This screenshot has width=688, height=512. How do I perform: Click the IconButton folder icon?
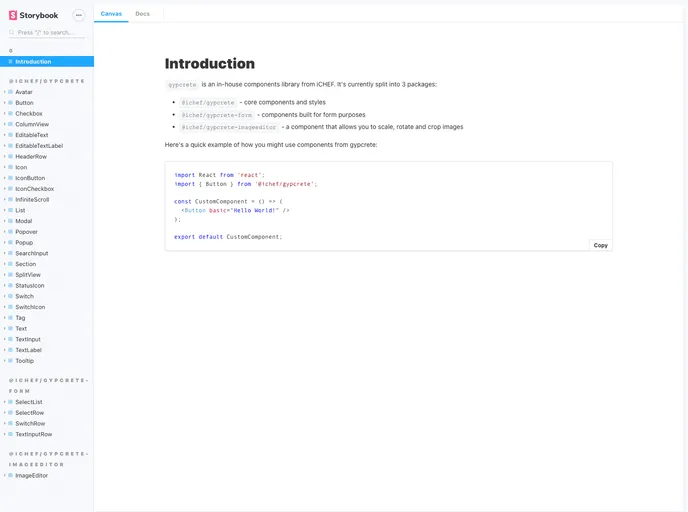tap(11, 178)
